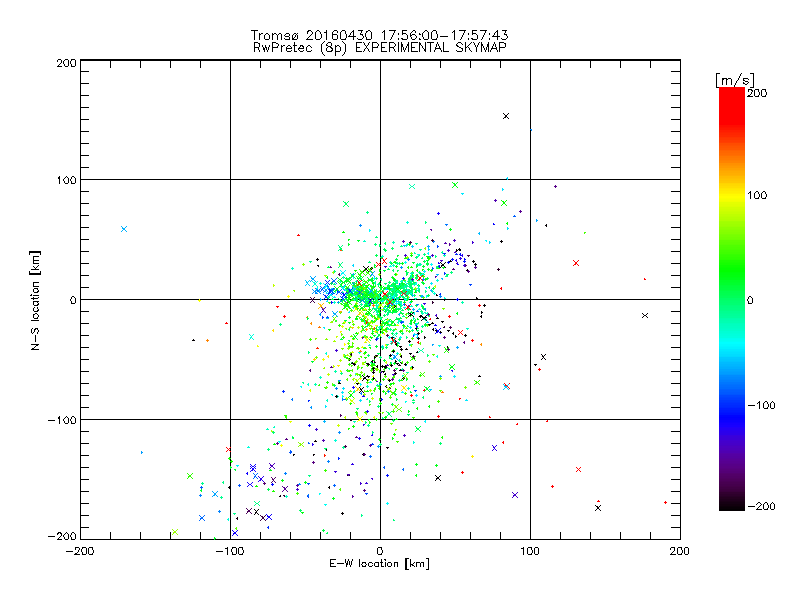800x600 pixels.
Task: Click the "[m/s]" colorbar unit label
Action: pos(734,80)
